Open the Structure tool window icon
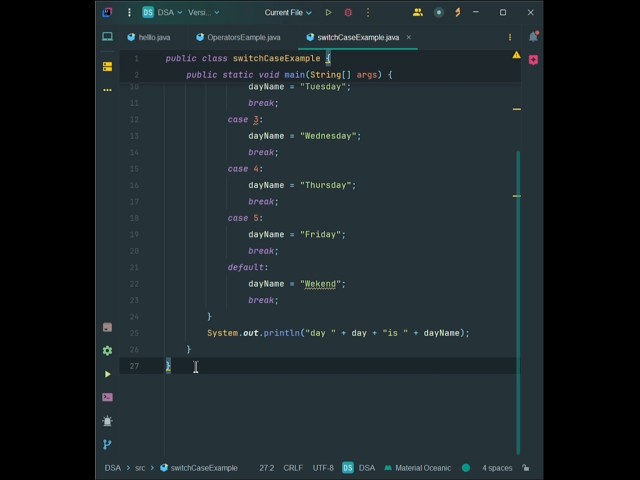The image size is (640, 480). coord(107,67)
